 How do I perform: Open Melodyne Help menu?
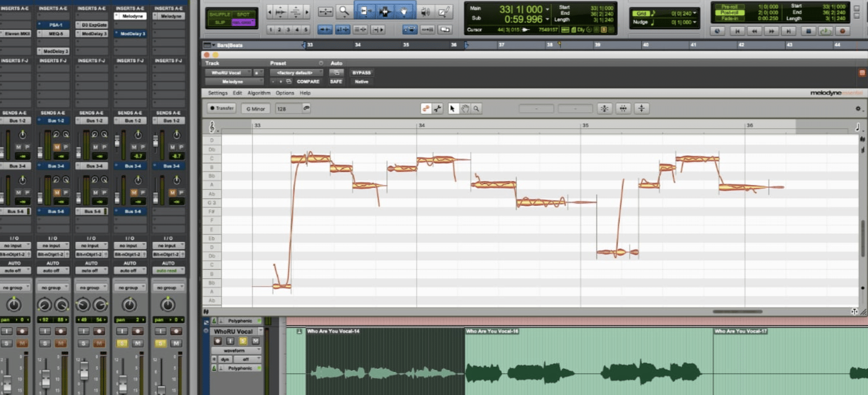pyautogui.click(x=305, y=93)
